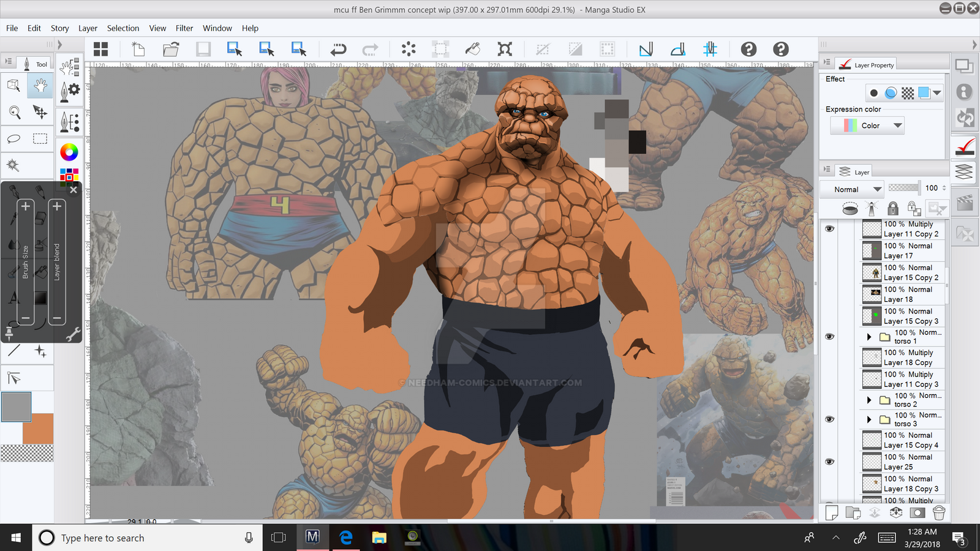Open the Color wheel palette
Screen dimensions: 980x551
click(x=69, y=152)
